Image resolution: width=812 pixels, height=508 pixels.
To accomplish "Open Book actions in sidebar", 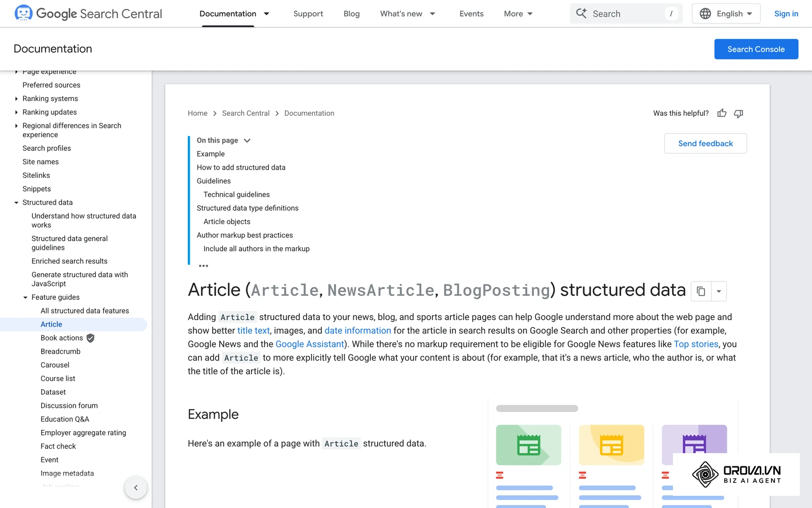I will click(x=61, y=338).
